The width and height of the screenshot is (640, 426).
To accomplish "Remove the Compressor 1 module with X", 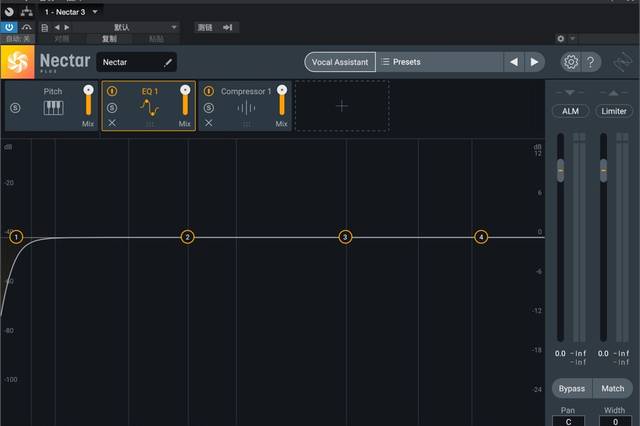I will tap(209, 123).
